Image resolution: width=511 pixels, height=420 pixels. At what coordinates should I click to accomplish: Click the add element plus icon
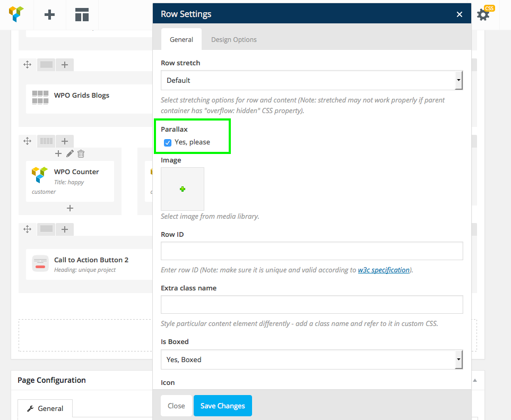49,14
